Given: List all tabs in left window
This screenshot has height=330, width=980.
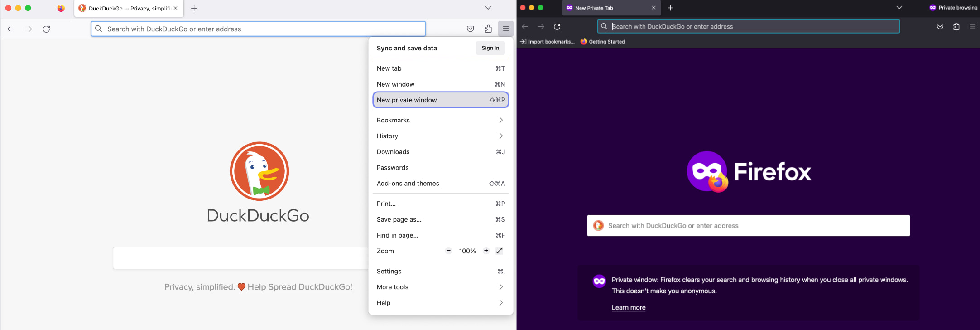Looking at the screenshot, I should pyautogui.click(x=488, y=8).
